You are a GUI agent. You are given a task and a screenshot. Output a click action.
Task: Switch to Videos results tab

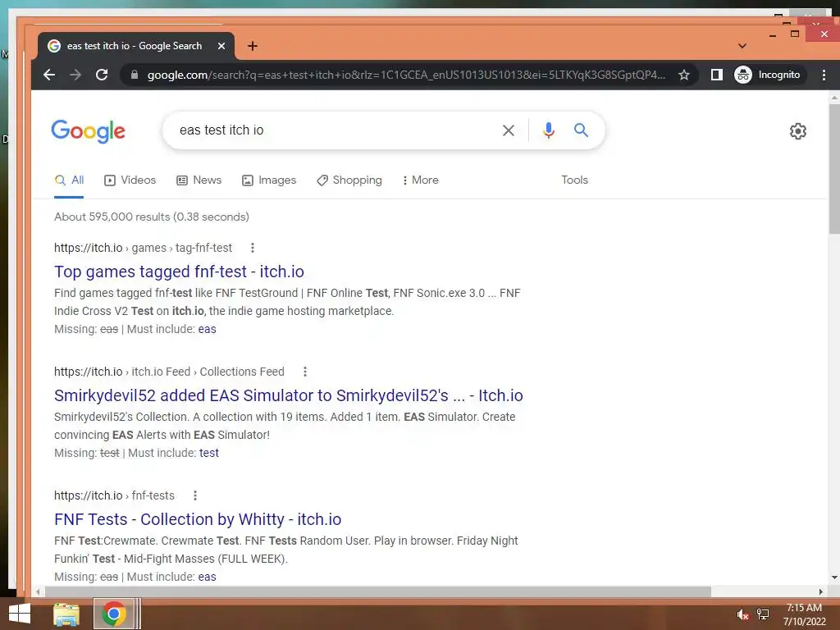coord(130,180)
